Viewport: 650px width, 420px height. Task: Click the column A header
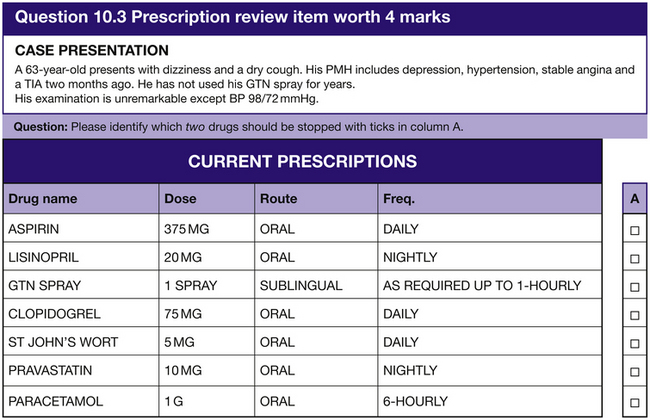[635, 199]
